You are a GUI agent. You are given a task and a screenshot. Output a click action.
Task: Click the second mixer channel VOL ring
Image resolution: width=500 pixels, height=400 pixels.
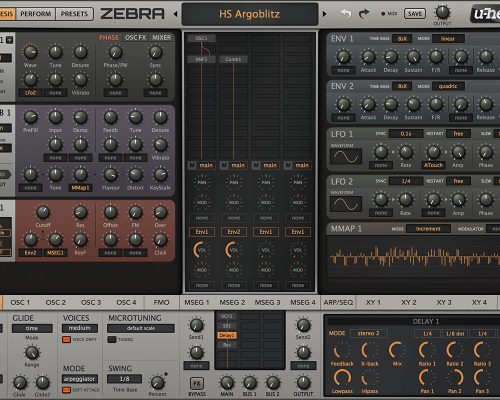[x=234, y=250]
